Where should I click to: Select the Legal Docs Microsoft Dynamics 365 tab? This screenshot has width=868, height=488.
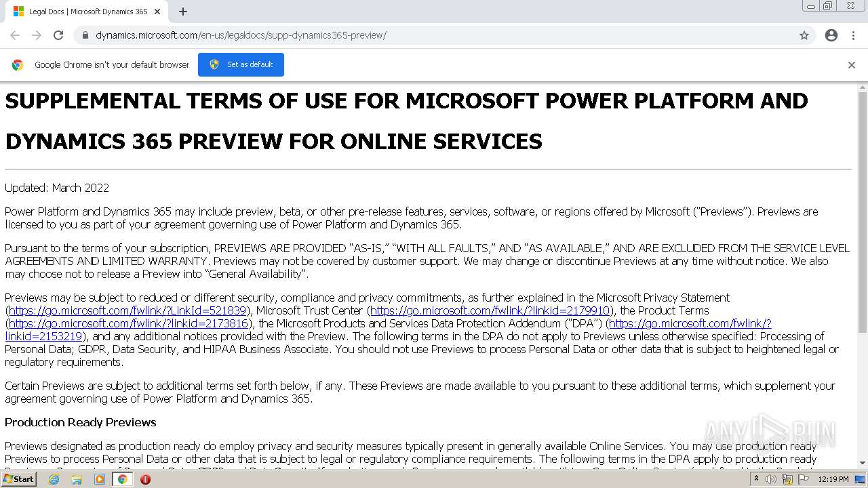(85, 12)
